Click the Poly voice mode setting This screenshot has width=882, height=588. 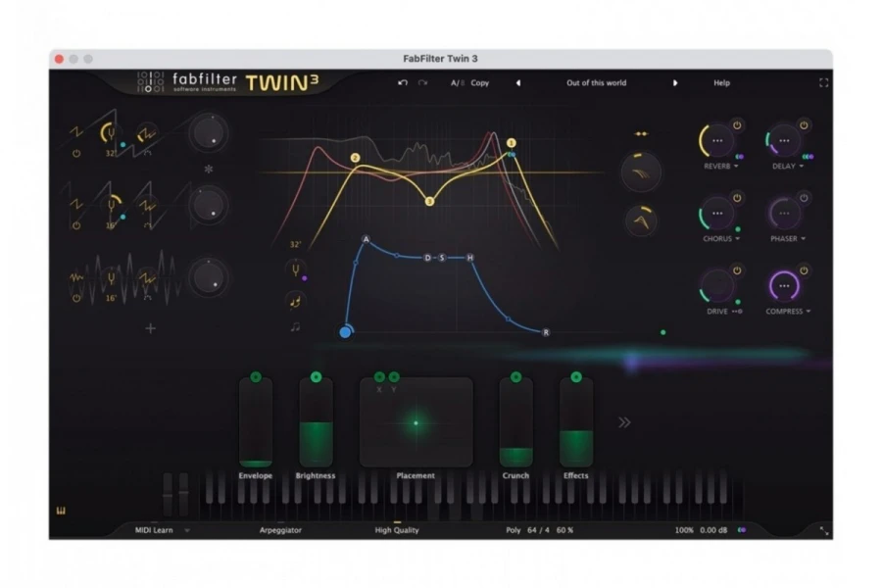coord(513,530)
